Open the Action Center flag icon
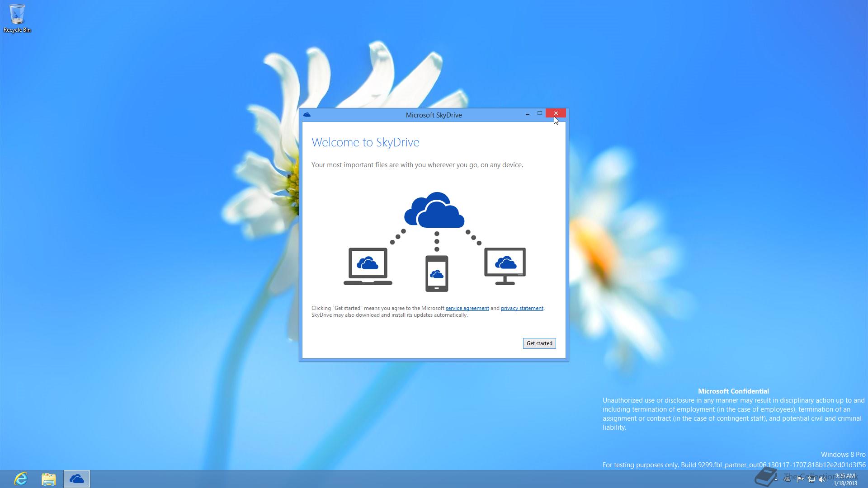Viewport: 868px width, 488px height. tap(800, 479)
